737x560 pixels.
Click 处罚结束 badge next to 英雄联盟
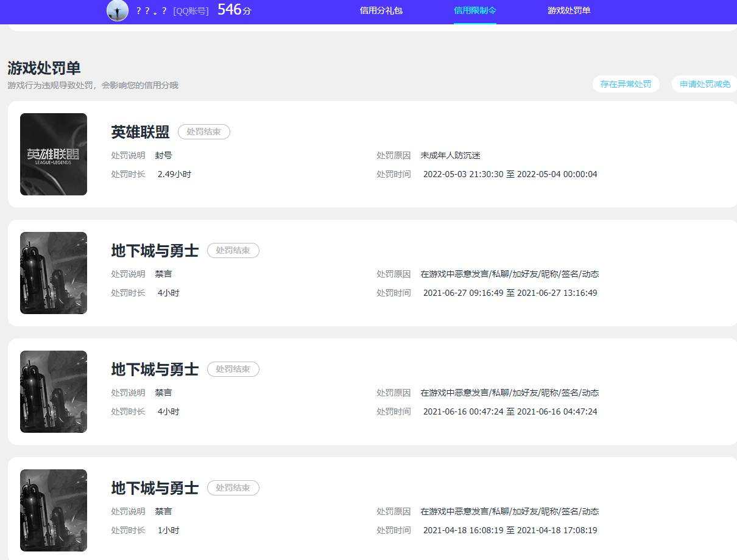point(204,131)
